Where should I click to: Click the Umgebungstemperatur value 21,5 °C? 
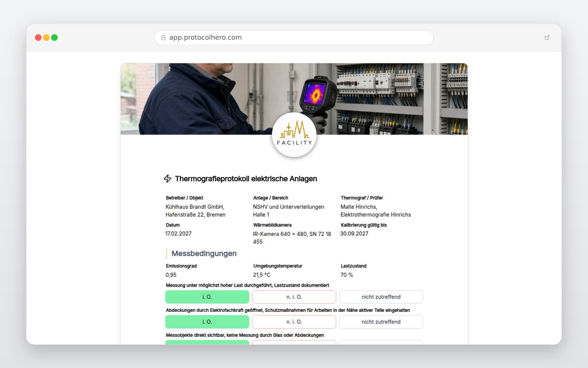tap(262, 275)
